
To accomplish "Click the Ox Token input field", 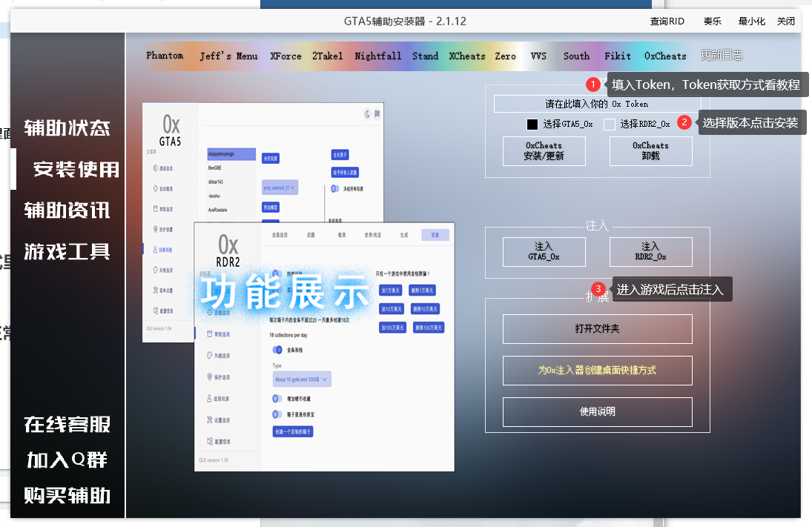I will (x=596, y=104).
